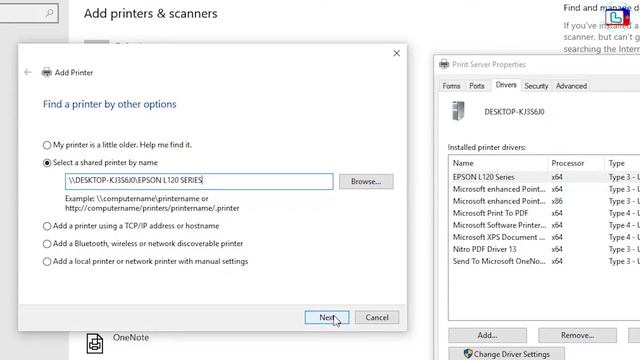
Task: Click the back arrow in Add Printer dialog
Action: 28,73
